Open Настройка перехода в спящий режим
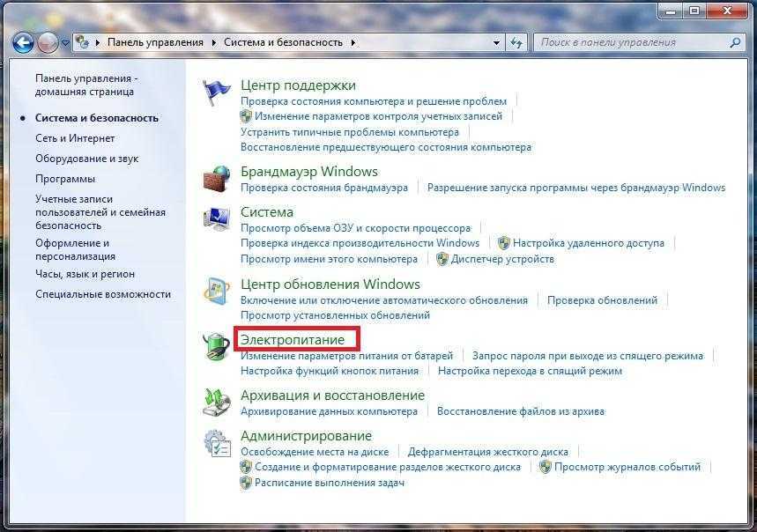The height and width of the screenshot is (532, 757). tap(530, 371)
